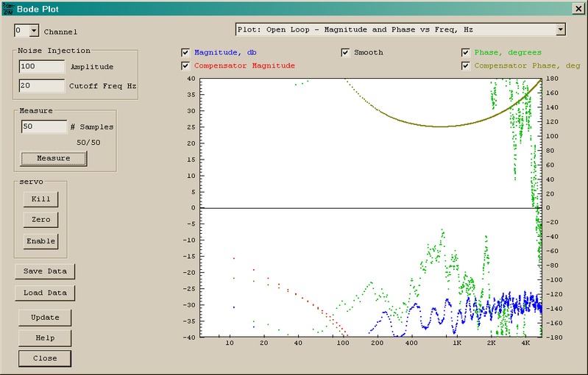Focus the Cutoff Freq Hz field
Viewport: 588px width, 375px height.
[43, 86]
